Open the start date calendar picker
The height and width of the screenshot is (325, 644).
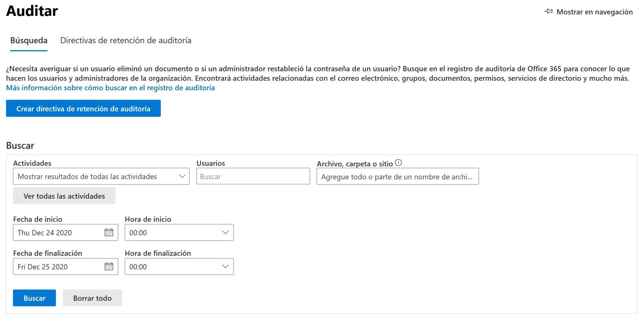(x=109, y=232)
